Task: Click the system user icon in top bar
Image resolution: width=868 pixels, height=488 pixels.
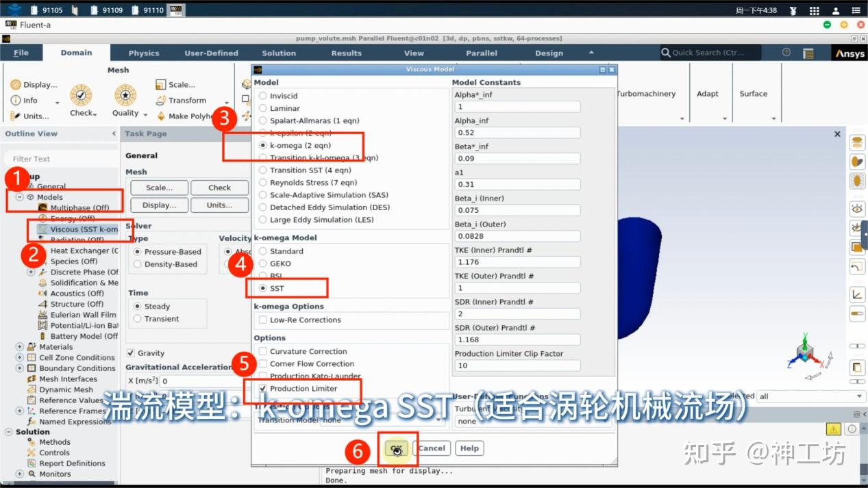Action: pyautogui.click(x=836, y=10)
